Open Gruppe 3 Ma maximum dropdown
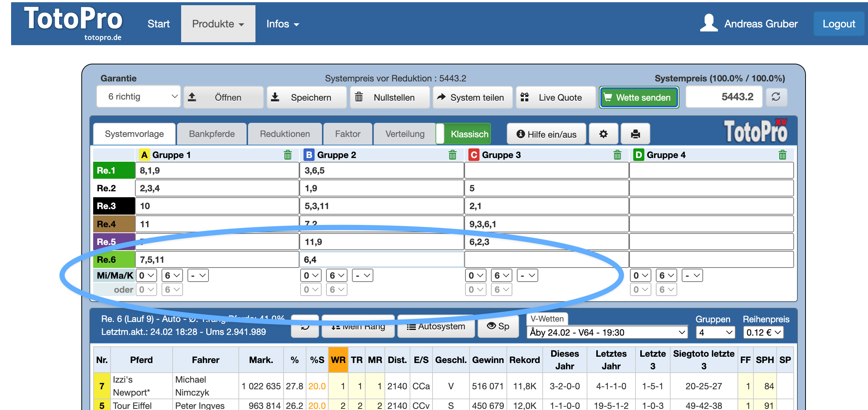 pos(502,276)
